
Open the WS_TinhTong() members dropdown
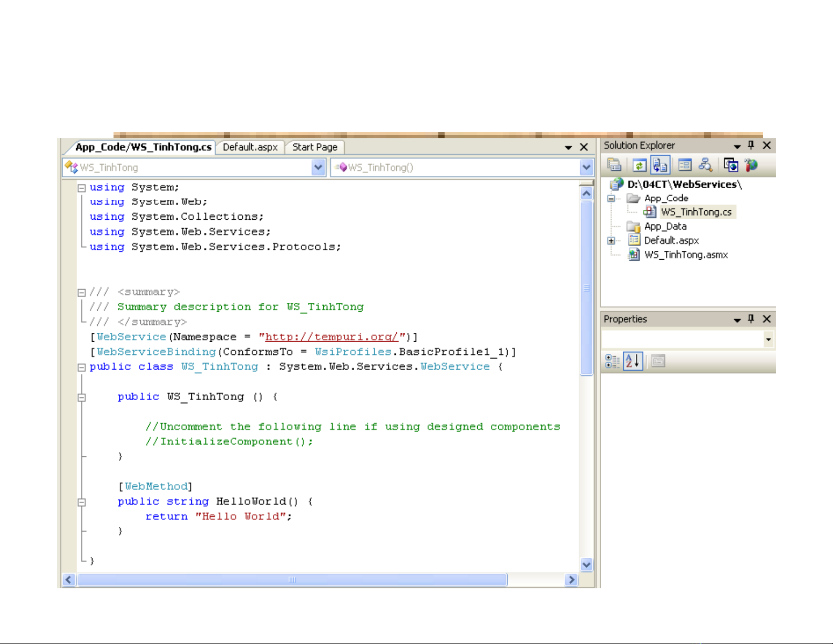tap(586, 168)
